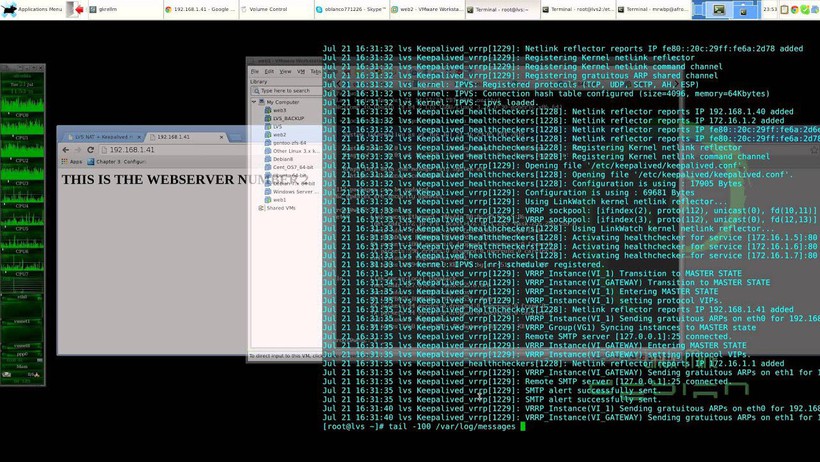Click the Debian8 VM icon
820x462 pixels.
coord(268,159)
